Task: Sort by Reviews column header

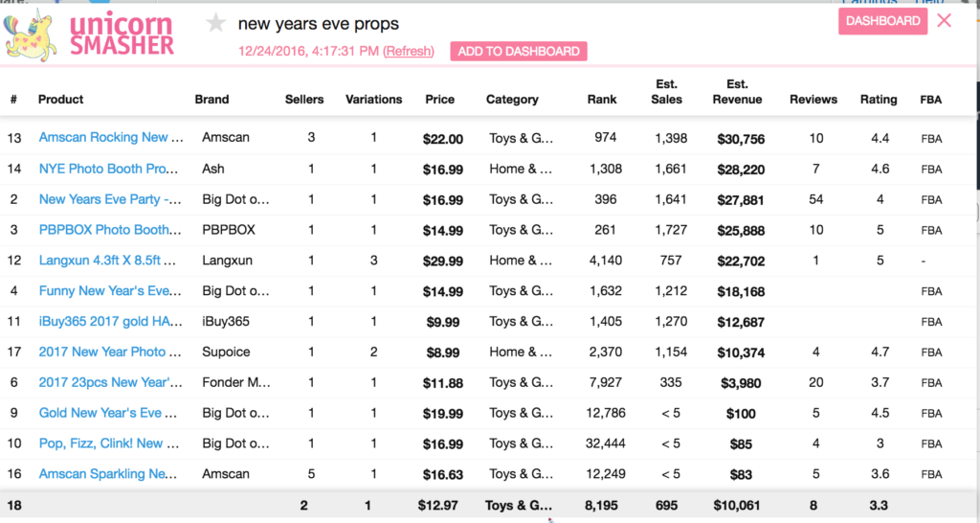Action: pos(813,100)
